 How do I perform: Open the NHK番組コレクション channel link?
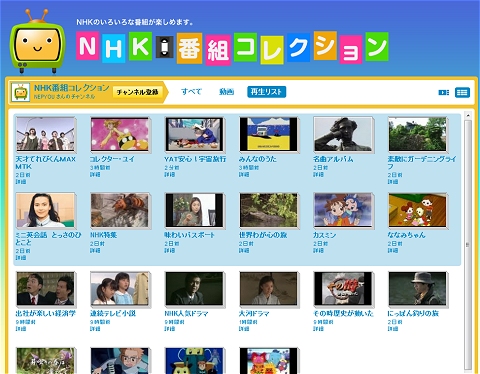pyautogui.click(x=71, y=88)
